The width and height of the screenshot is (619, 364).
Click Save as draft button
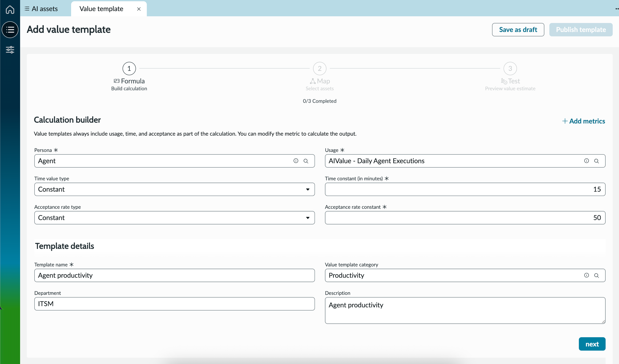pyautogui.click(x=518, y=30)
